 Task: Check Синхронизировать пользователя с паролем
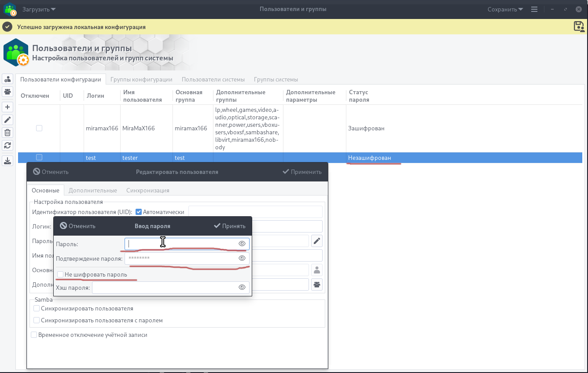[37, 320]
